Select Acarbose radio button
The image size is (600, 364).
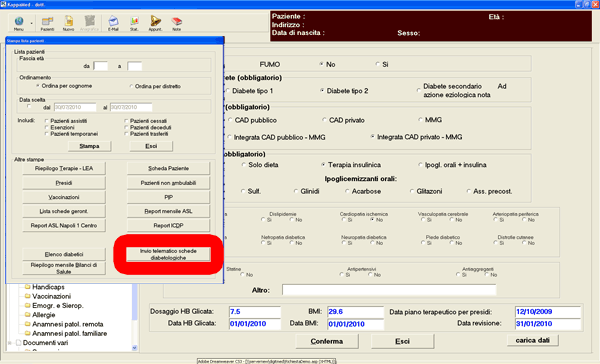347,191
